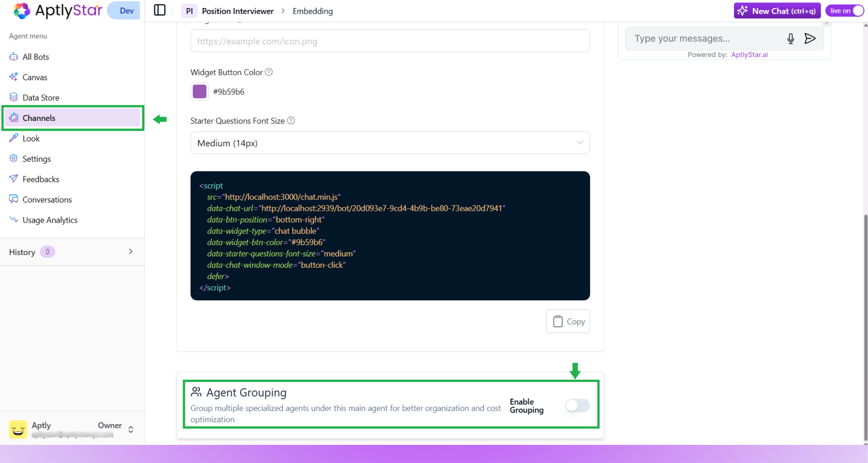Viewport: 868px width, 463px height.
Task: Open Look menu item
Action: [72, 138]
